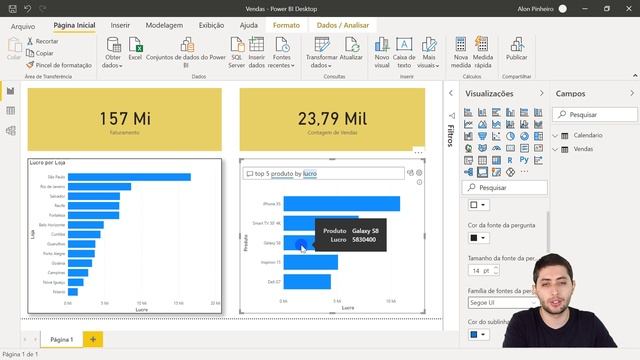This screenshot has width=640, height=360.
Task: Open the Data view in left sidebar
Action: point(11,111)
